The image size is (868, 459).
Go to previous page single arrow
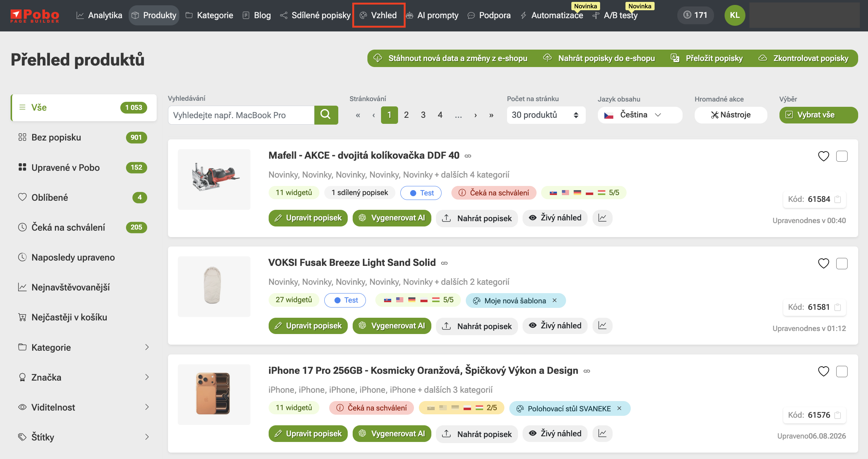[x=374, y=115]
